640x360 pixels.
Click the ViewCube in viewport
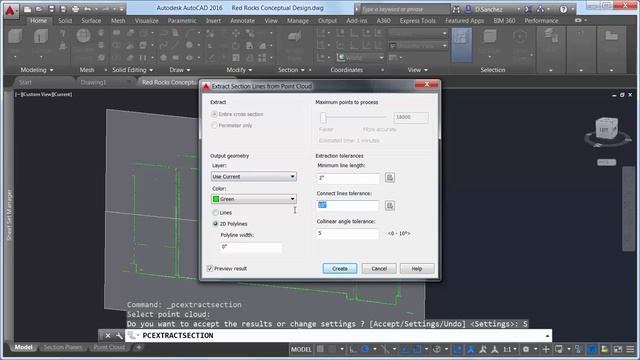tap(606, 130)
